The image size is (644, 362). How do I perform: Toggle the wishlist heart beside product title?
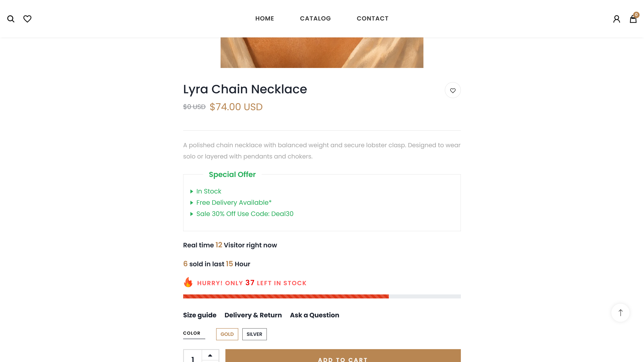[453, 90]
